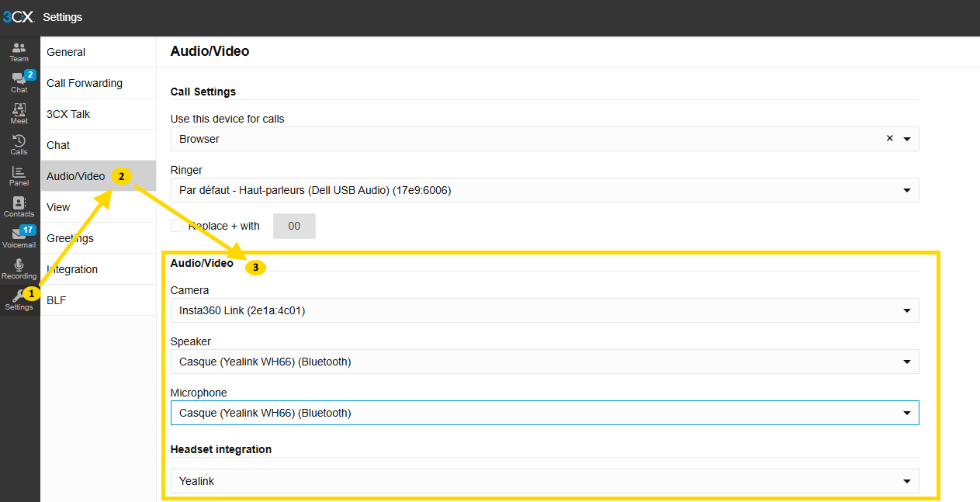This screenshot has width=980, height=502.
Task: Open the Chat settings menu item
Action: pos(99,145)
